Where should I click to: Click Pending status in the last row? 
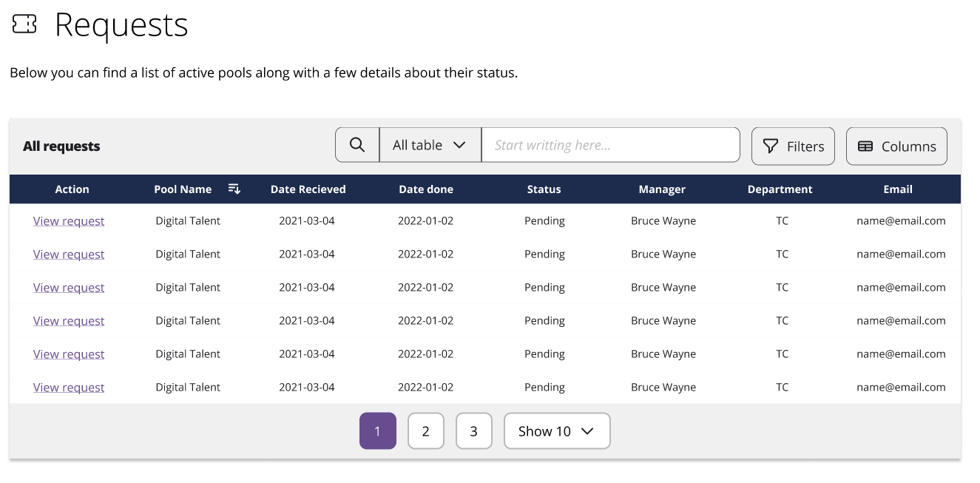click(544, 388)
